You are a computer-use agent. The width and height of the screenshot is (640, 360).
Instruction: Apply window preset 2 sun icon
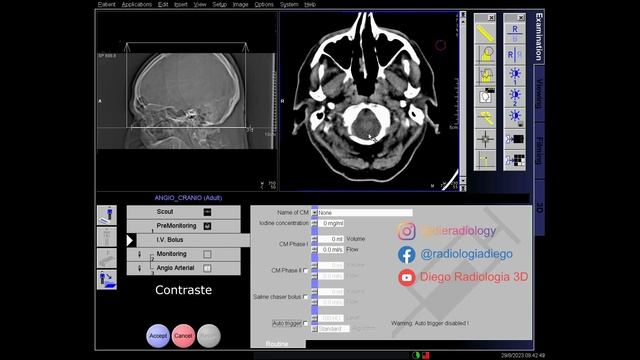tap(515, 97)
